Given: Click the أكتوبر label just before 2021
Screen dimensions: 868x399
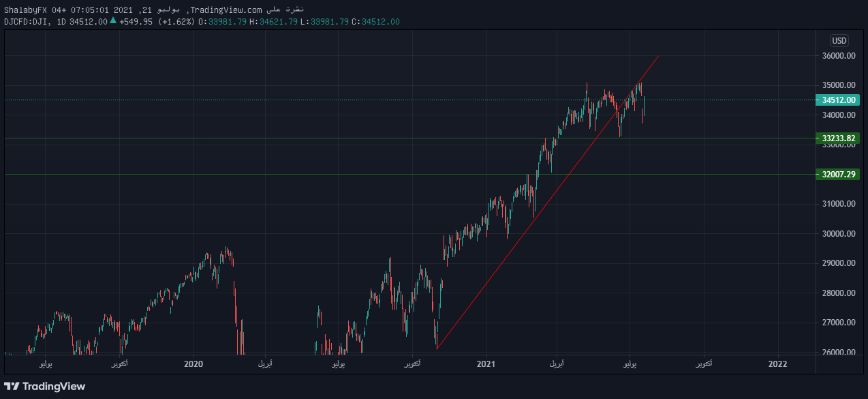Looking at the screenshot, I should pos(412,365).
